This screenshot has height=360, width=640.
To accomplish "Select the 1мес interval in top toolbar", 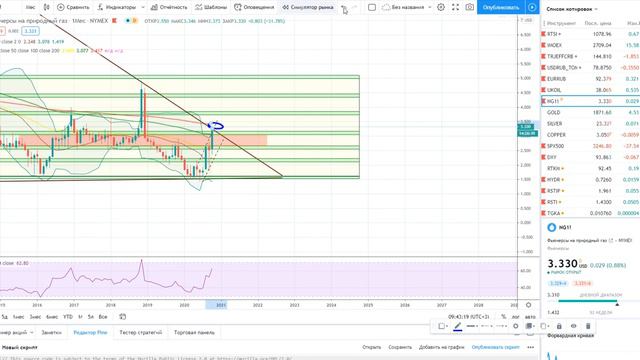I will coord(31,7).
